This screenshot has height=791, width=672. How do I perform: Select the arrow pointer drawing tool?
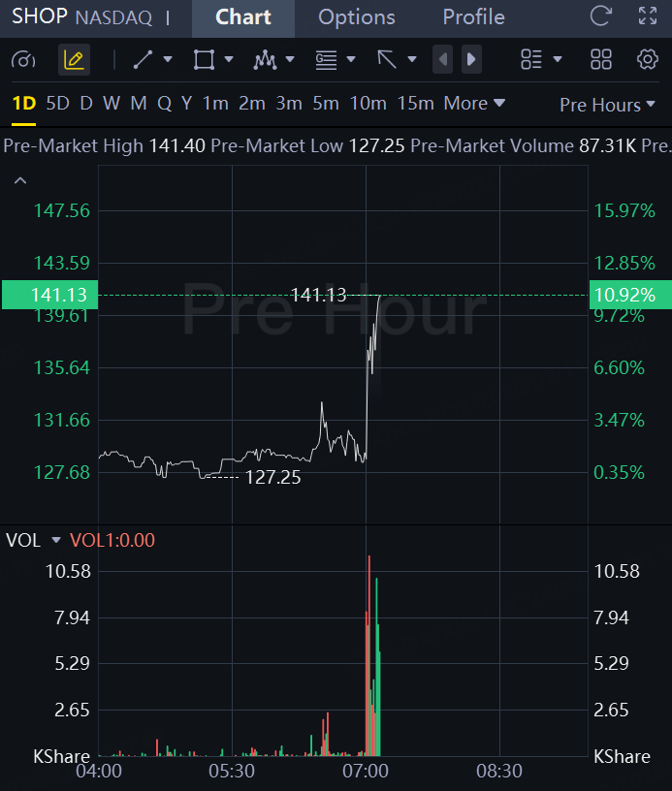[387, 59]
